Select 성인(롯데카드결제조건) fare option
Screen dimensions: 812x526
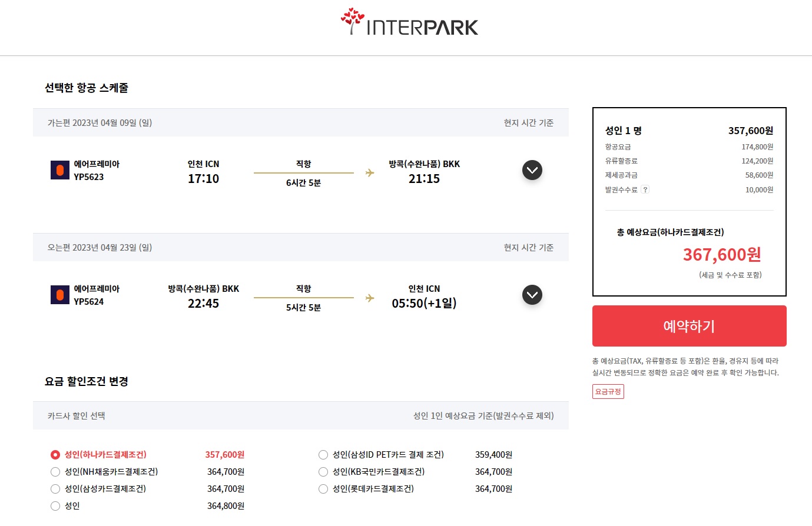(x=323, y=489)
